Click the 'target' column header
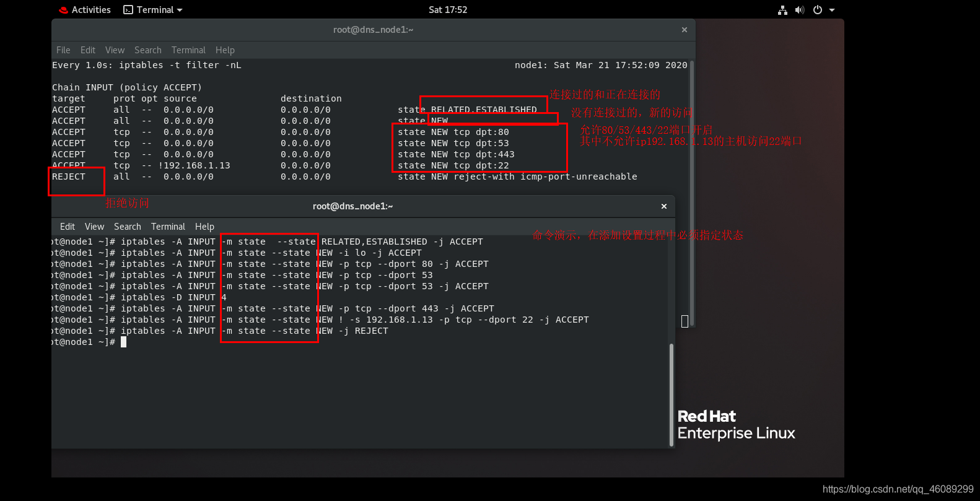Screen dimensions: 980x501 pos(69,98)
